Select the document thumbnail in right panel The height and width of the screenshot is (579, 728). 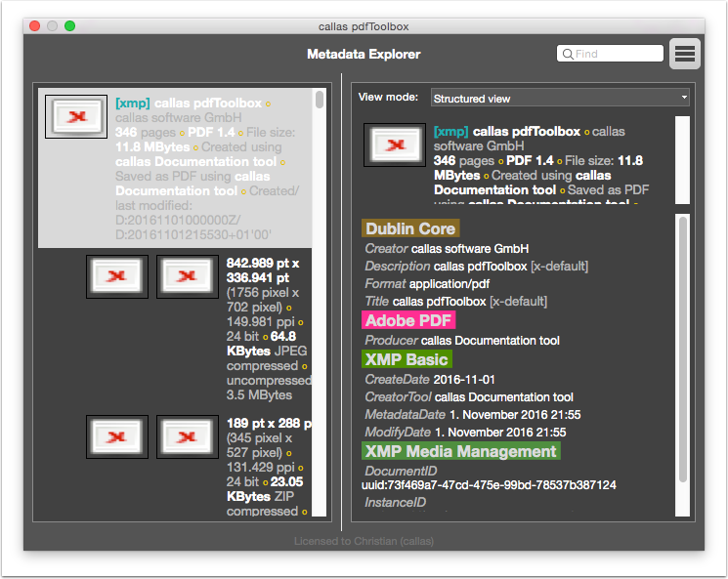point(395,145)
